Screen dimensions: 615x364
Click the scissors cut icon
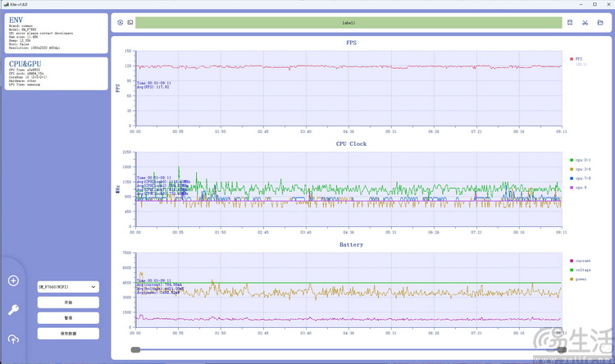click(x=585, y=22)
